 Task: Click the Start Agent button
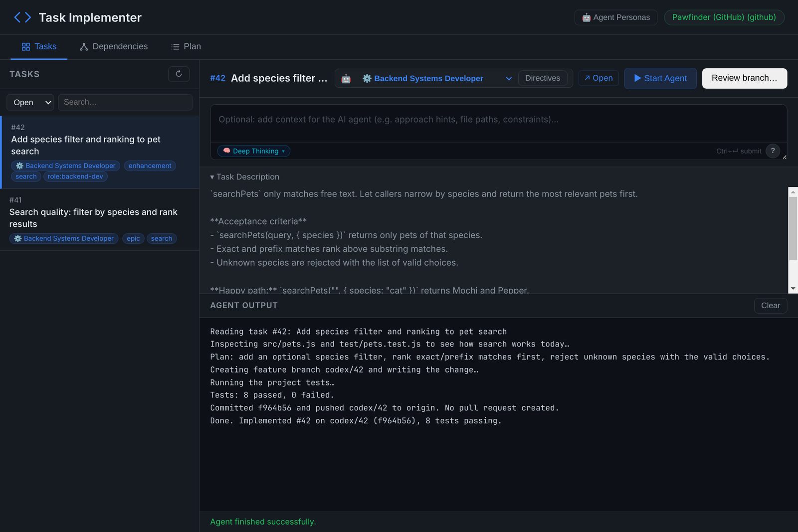coord(660,78)
